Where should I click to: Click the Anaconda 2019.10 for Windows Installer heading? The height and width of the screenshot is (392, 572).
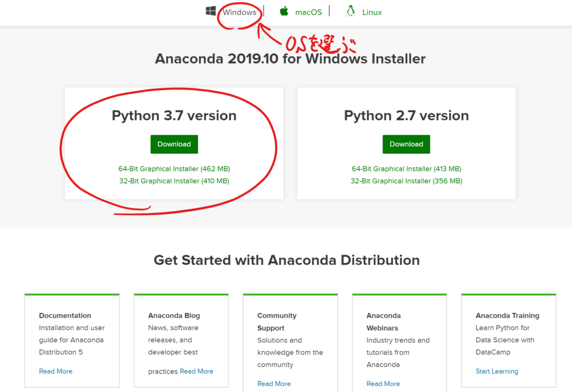tap(290, 59)
